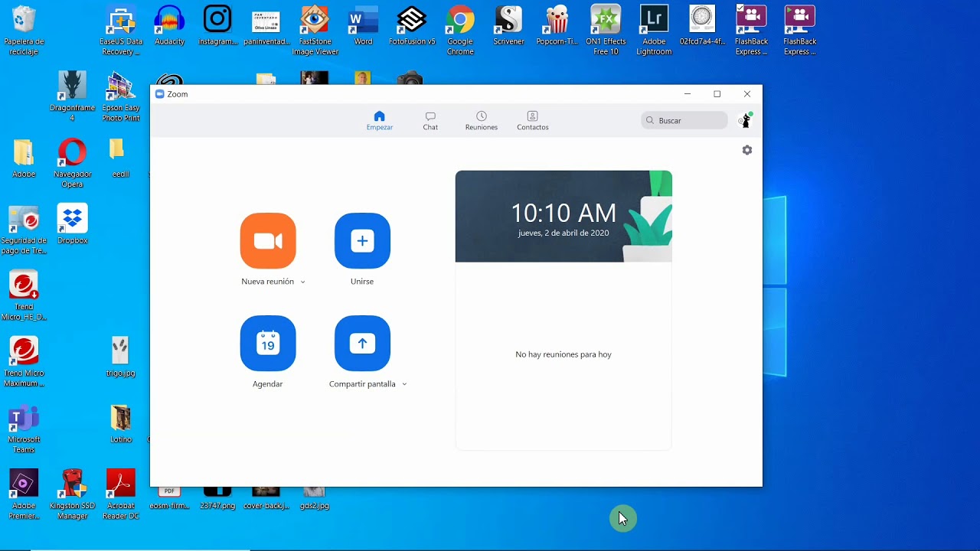Close the Zoom window
The width and height of the screenshot is (980, 551).
pos(747,94)
